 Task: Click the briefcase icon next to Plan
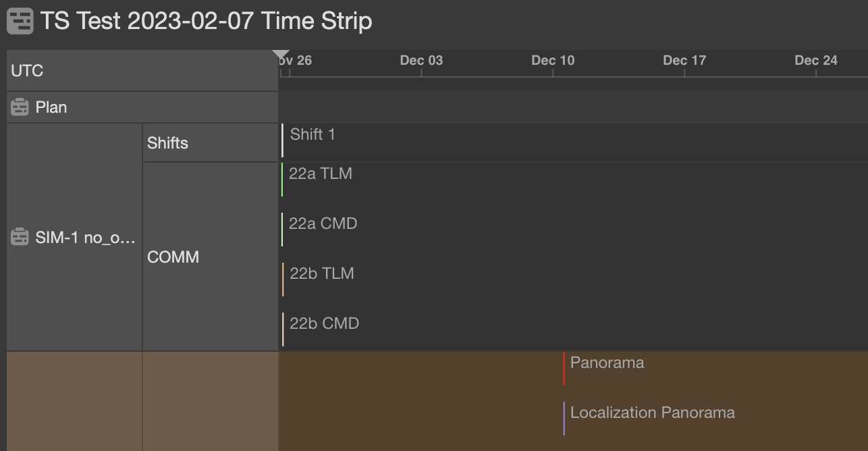[19, 107]
